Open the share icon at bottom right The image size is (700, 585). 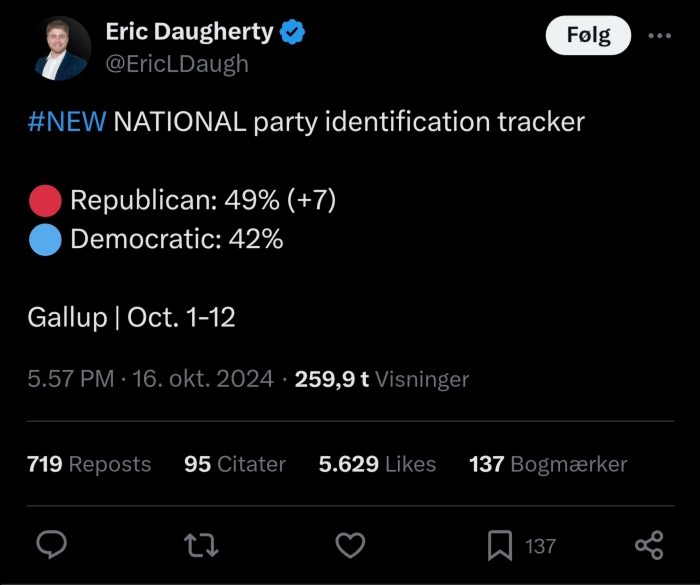coord(650,545)
